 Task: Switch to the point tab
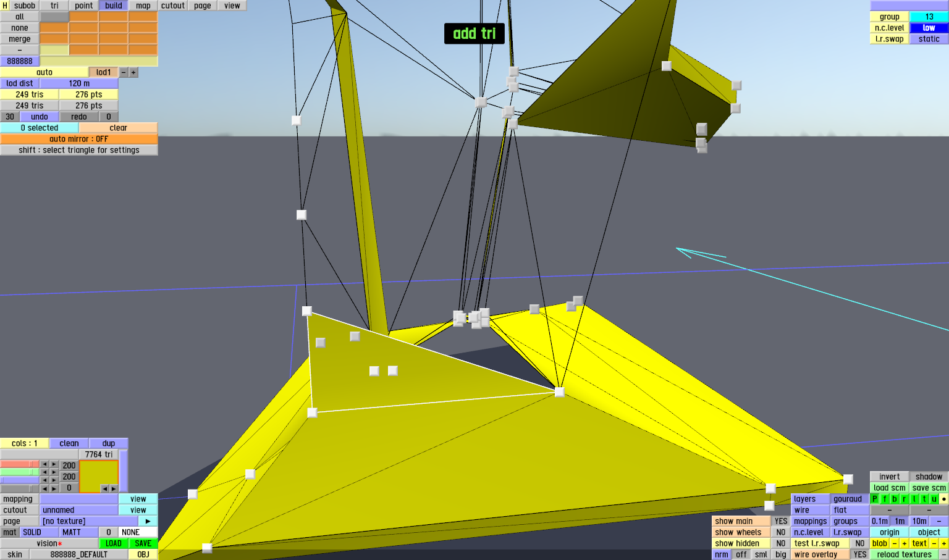pos(84,6)
